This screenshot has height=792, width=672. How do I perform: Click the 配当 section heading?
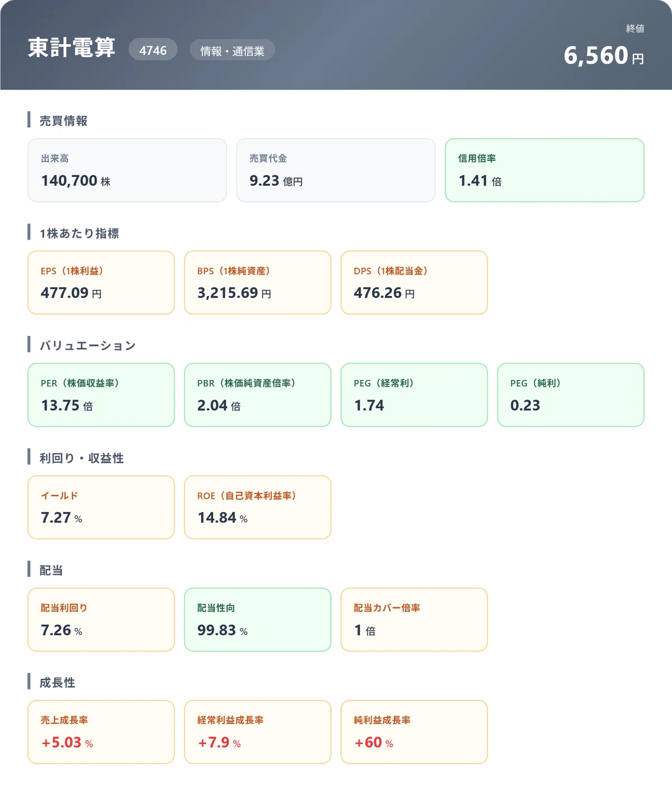(51, 570)
